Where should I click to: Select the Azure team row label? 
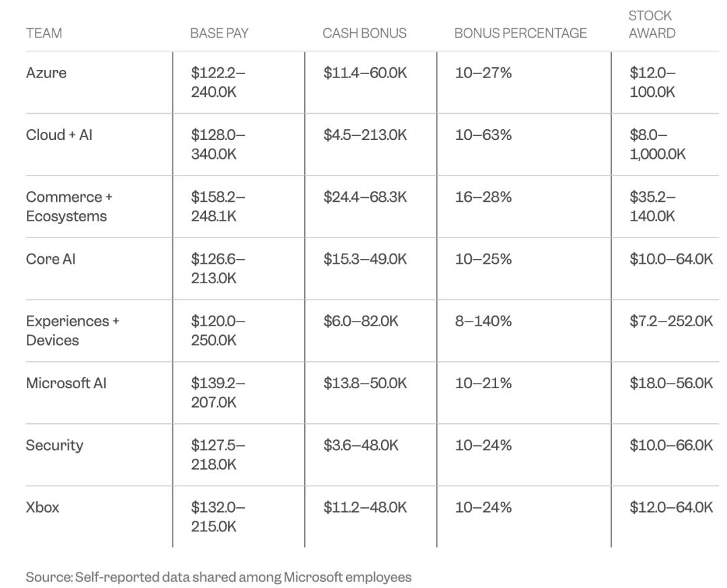pos(46,73)
